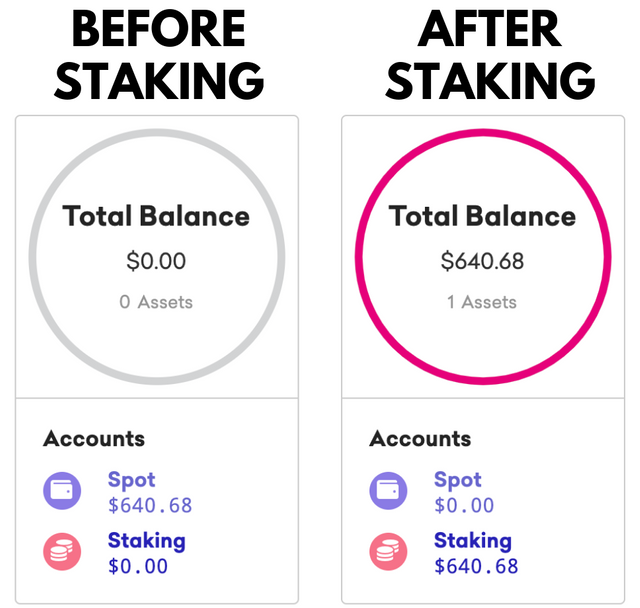
Task: Click the Spot wallet icon in After panel
Action: click(388, 490)
